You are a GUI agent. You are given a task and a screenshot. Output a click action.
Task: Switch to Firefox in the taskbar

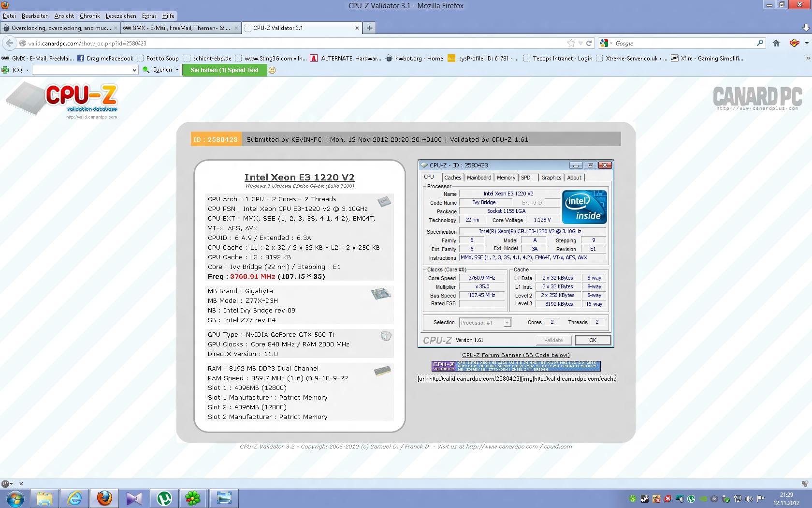(x=104, y=498)
